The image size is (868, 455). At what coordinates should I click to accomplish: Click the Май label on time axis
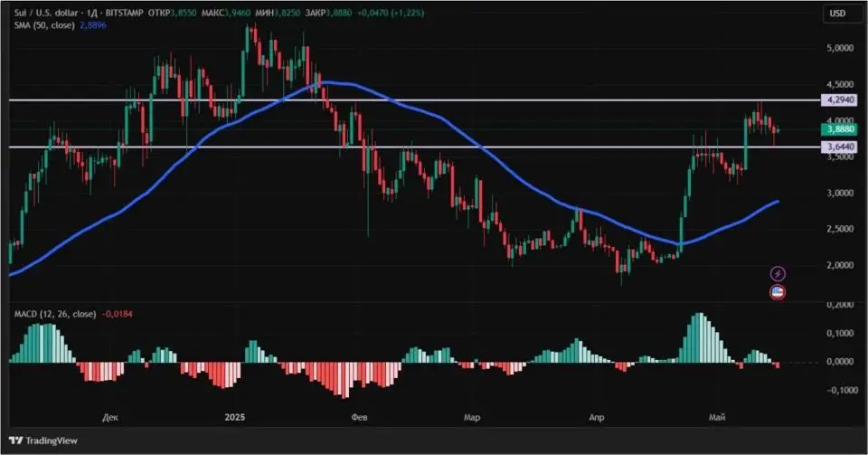(717, 417)
